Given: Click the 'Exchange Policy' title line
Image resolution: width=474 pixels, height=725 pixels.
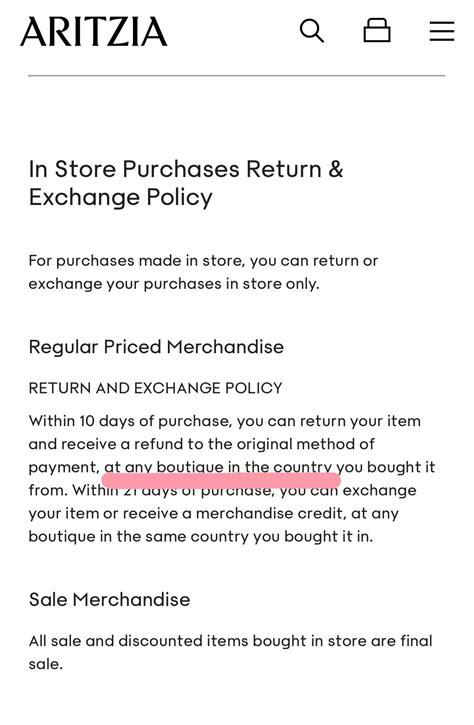Looking at the screenshot, I should click(121, 197).
